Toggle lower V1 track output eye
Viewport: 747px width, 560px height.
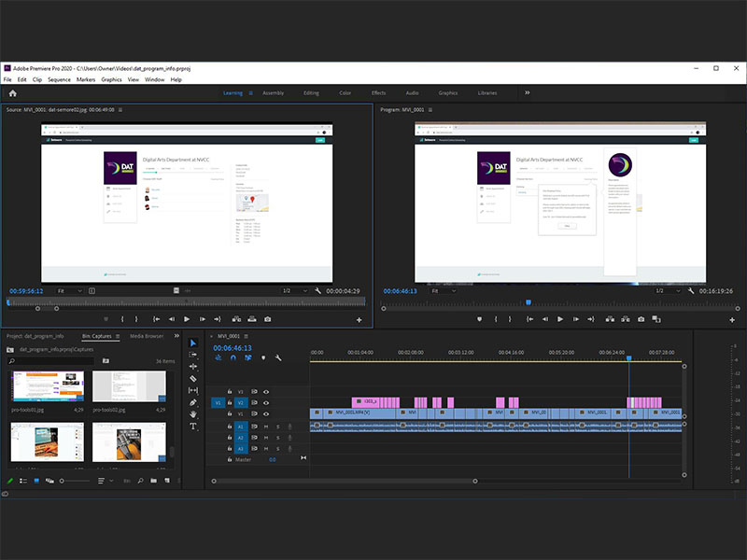[266, 413]
